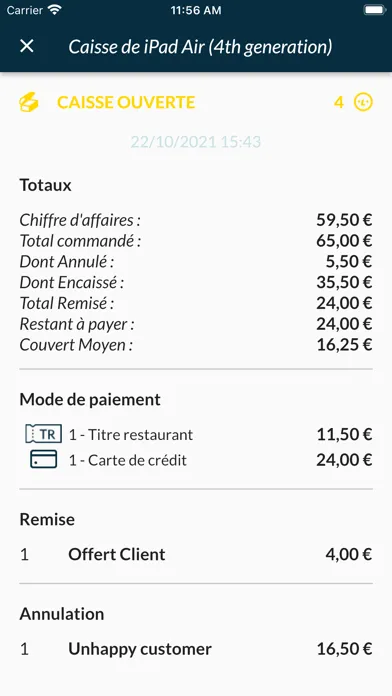Select the Restant à payer amount
The image size is (392, 696).
click(x=344, y=324)
